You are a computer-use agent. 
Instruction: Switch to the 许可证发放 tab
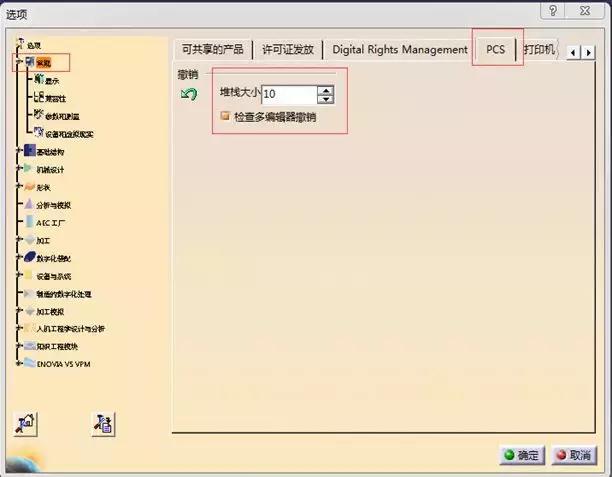[288, 50]
